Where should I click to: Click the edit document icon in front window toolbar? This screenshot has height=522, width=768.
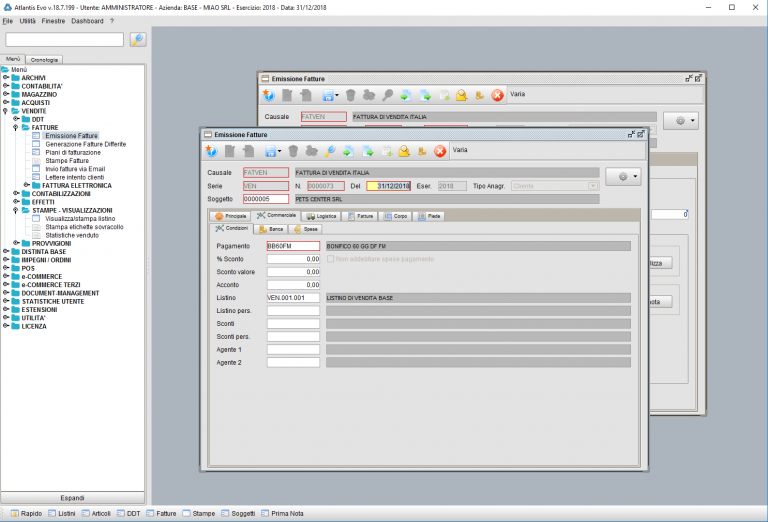[230, 151]
